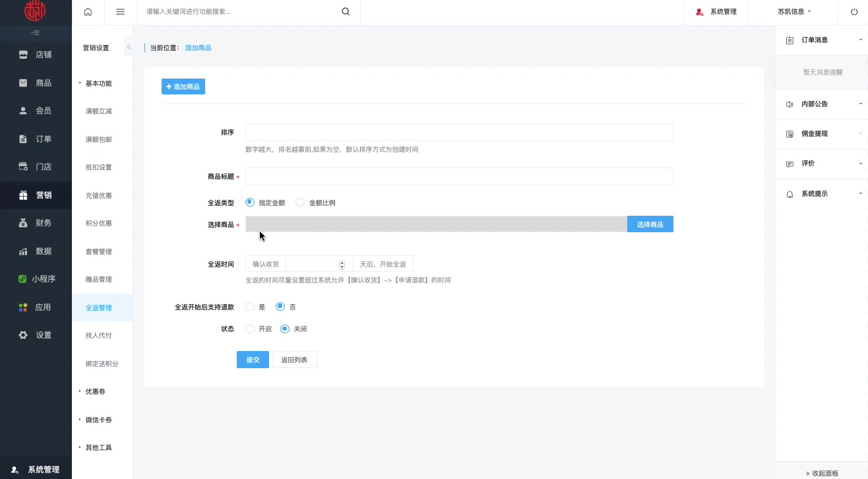
Task: Open the home page icon
Action: click(88, 12)
